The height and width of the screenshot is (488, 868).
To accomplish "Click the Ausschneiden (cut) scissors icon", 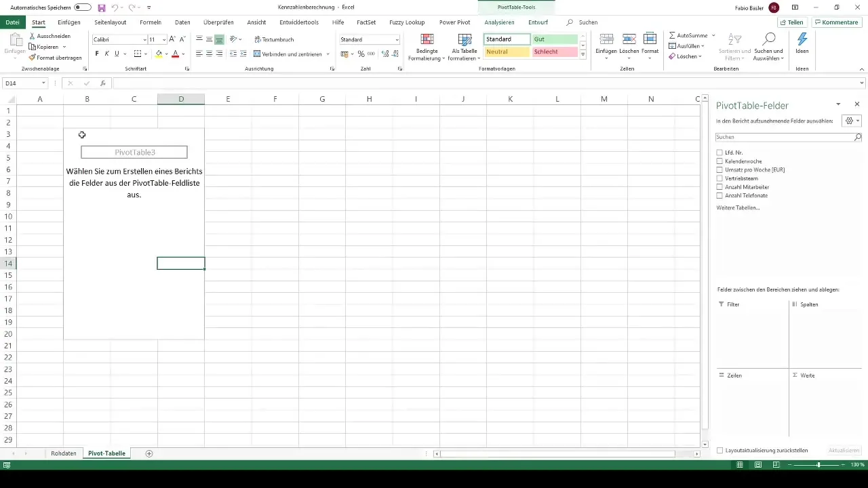I will [x=33, y=36].
